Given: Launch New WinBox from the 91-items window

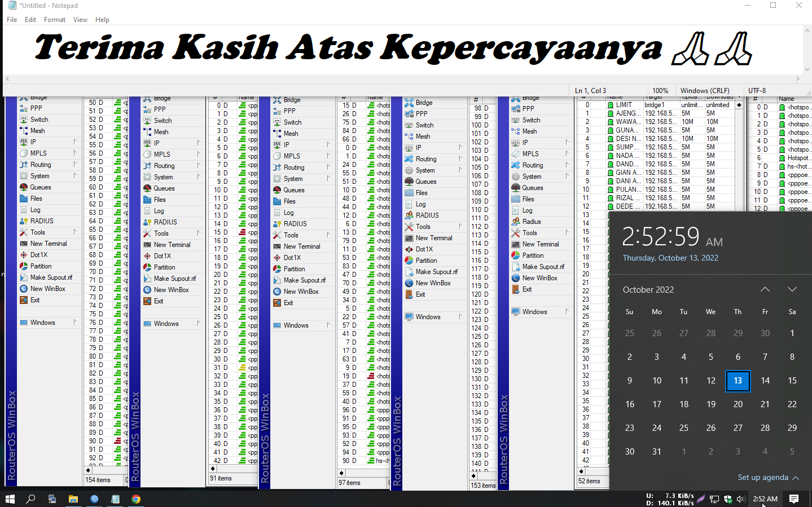Looking at the screenshot, I should tap(172, 290).
